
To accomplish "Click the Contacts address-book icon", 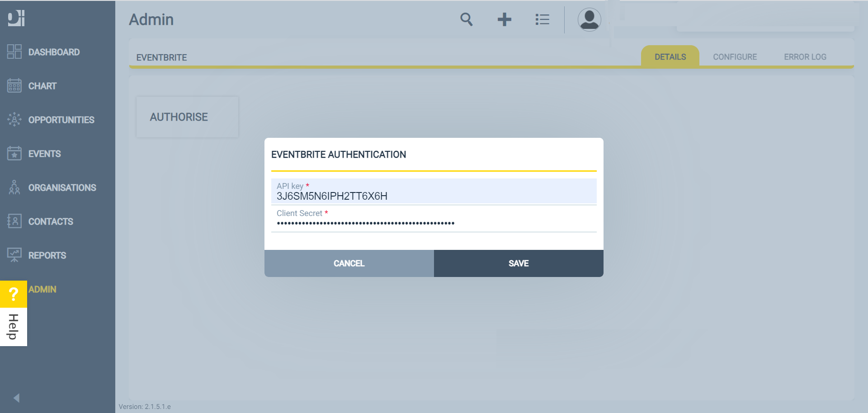I will [14, 221].
